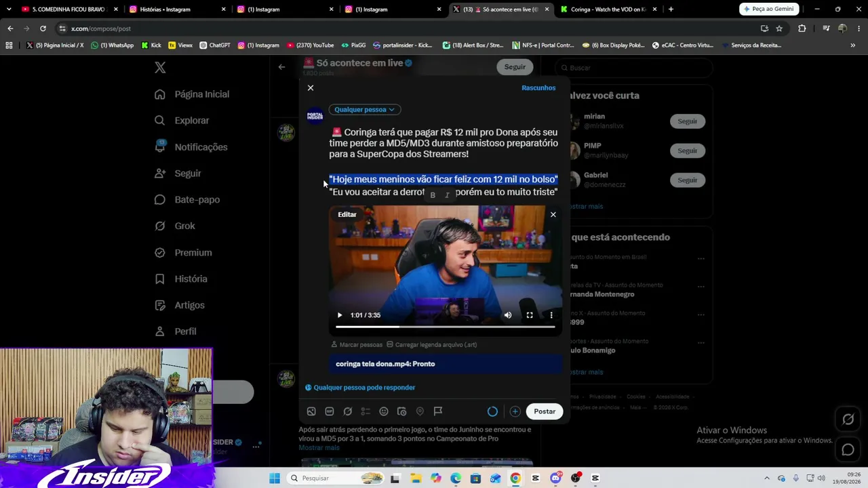Open Seguir in the sidebar
868x488 pixels.
tap(178, 174)
